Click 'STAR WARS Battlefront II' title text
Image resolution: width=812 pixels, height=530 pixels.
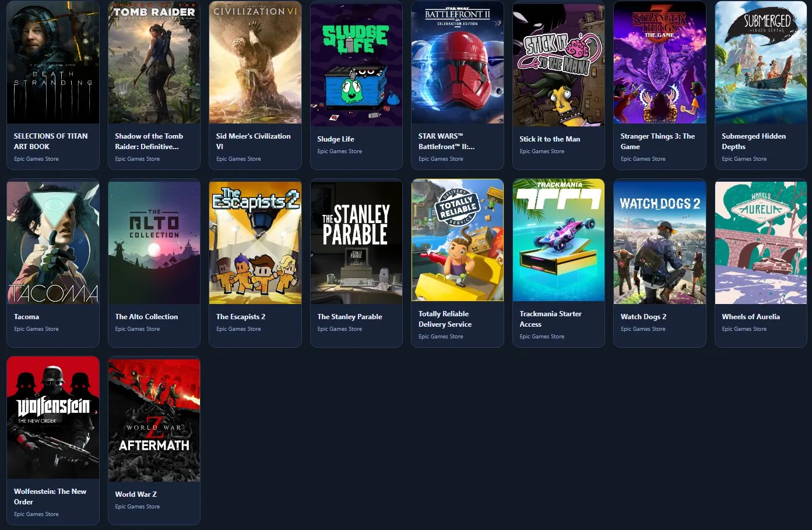click(447, 142)
